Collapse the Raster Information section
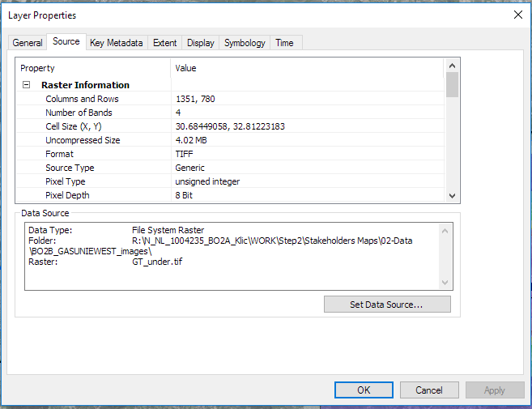Viewport: 532px width, 409px height. (26, 84)
